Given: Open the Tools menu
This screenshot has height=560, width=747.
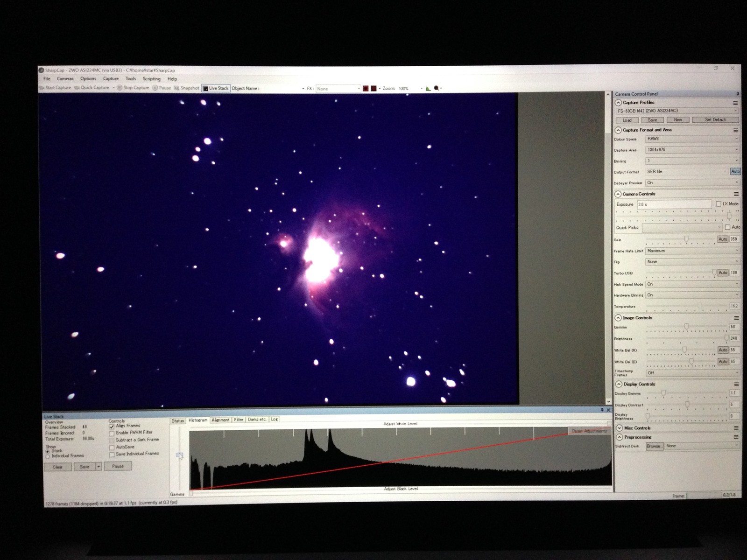Looking at the screenshot, I should pyautogui.click(x=131, y=79).
